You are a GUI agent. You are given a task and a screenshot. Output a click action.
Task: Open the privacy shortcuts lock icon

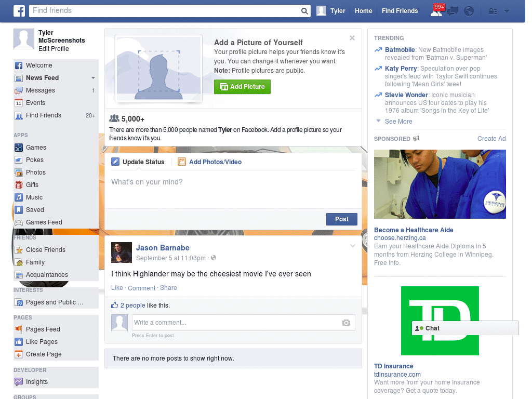coord(493,11)
